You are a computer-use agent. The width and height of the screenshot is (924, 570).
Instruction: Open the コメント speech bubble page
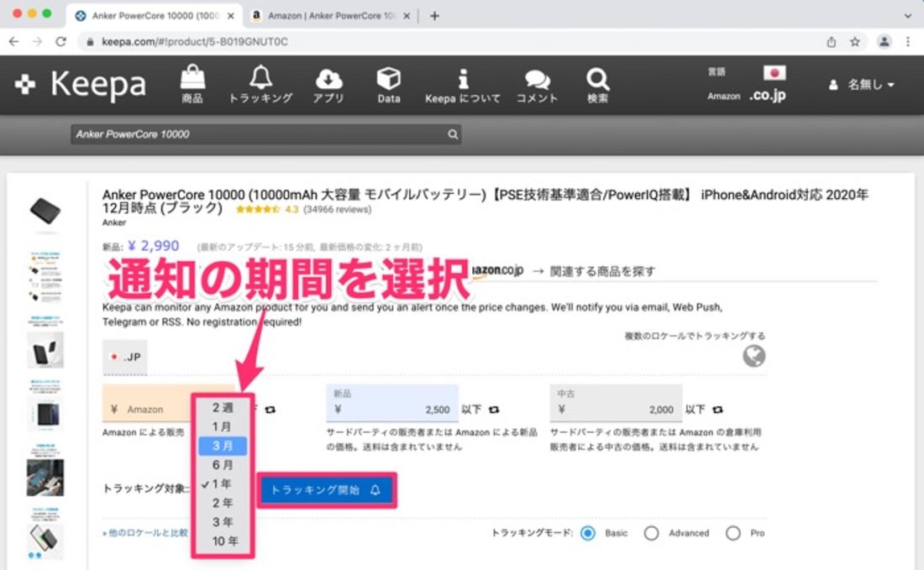537,86
